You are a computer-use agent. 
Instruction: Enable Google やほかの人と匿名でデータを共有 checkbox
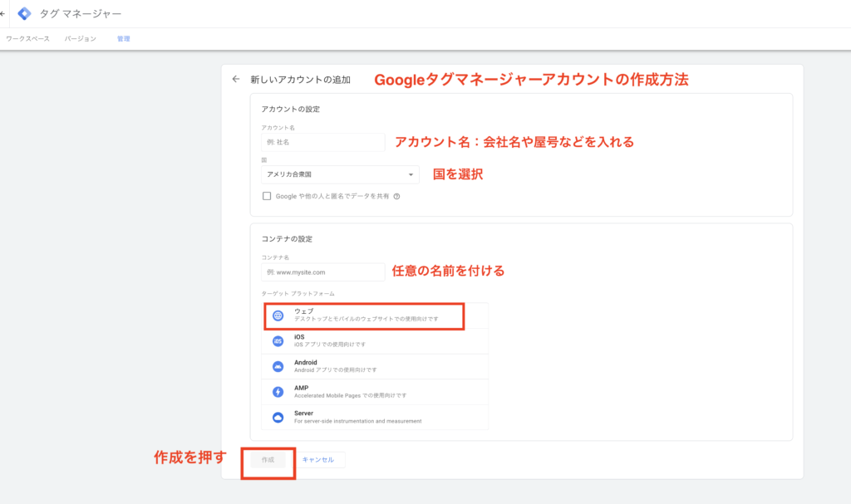[267, 196]
